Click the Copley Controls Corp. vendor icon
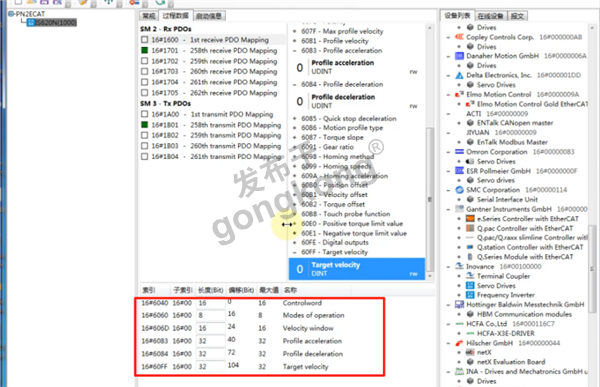 [459, 37]
